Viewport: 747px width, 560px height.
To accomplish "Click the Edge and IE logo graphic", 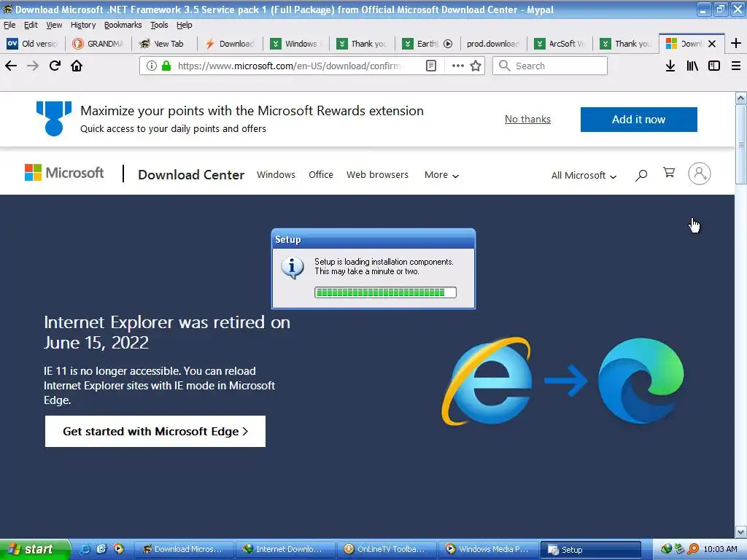I will click(x=563, y=381).
